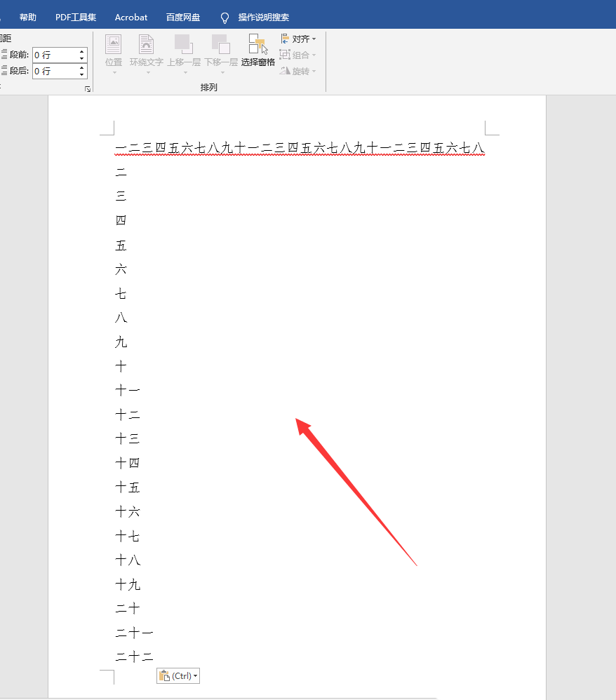Open the 百度网盘 tab
The image size is (616, 700).
pos(183,18)
